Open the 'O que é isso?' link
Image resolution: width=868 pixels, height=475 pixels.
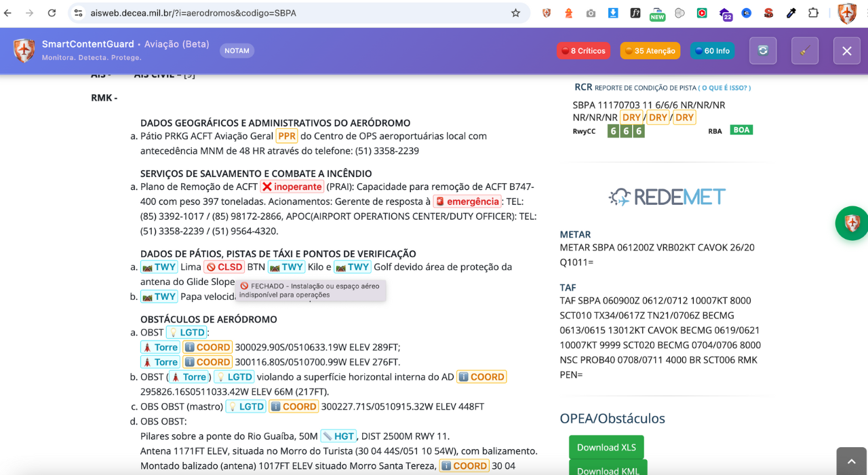click(724, 88)
